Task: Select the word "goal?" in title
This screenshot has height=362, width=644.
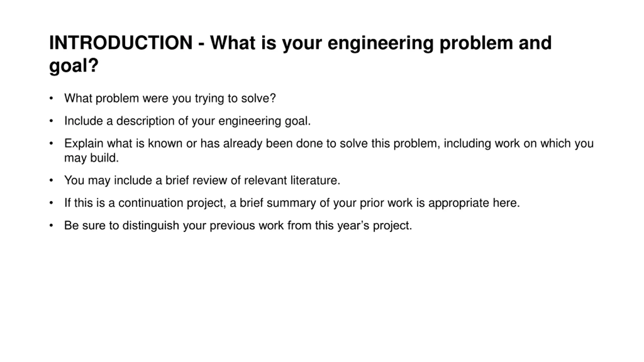Action: tap(74, 66)
